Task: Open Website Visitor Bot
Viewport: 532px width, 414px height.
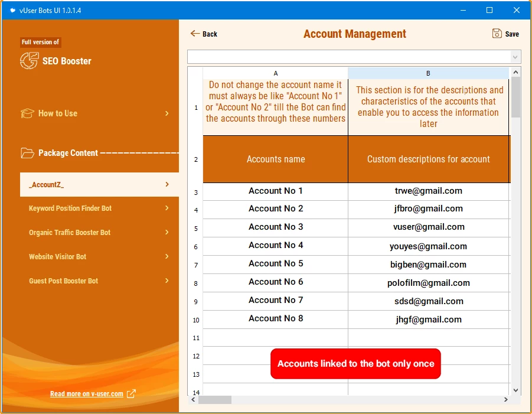Action: 99,256
